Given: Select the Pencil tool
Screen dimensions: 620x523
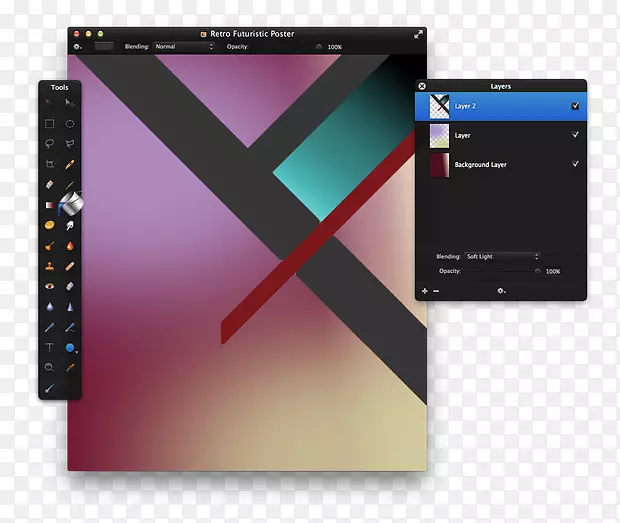Looking at the screenshot, I should click(70, 164).
